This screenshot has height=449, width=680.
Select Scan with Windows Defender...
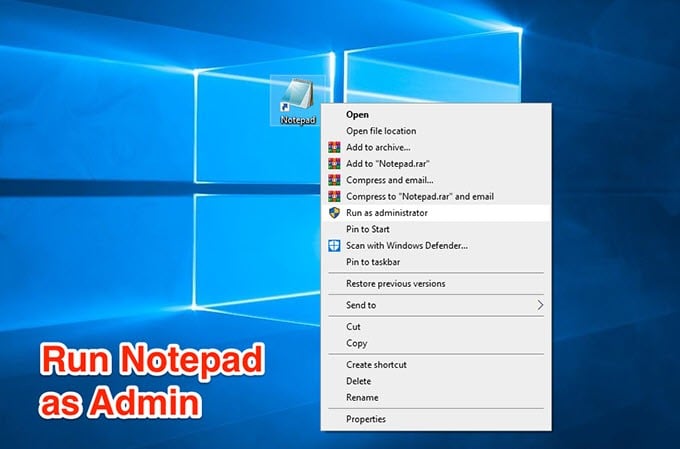(436, 246)
